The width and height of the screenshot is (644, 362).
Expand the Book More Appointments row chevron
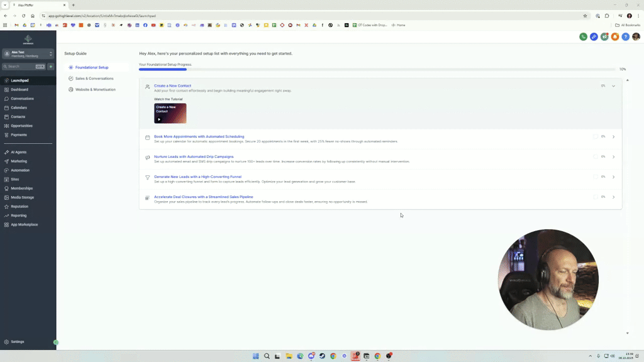(x=614, y=136)
